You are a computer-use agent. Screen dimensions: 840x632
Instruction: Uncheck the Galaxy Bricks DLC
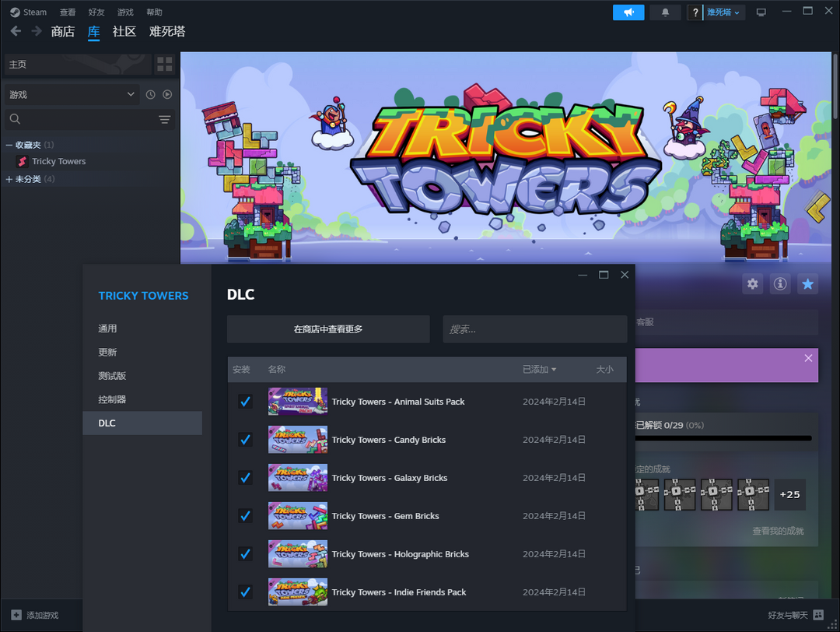tap(245, 477)
